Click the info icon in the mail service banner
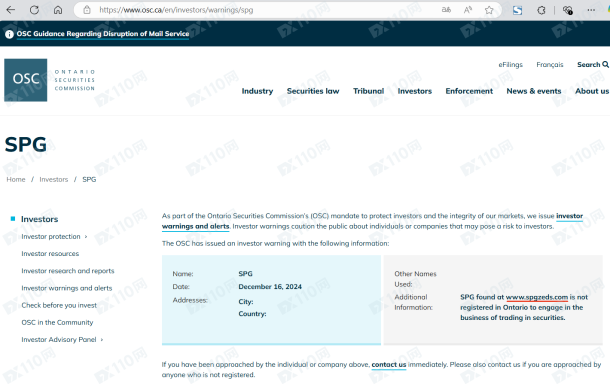The width and height of the screenshot is (610, 384). [9, 34]
